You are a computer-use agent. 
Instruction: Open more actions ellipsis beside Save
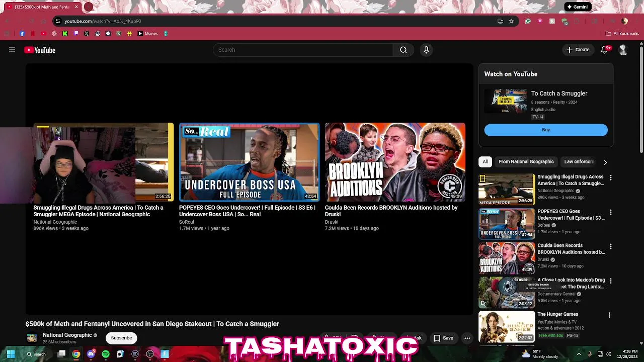[x=467, y=338]
